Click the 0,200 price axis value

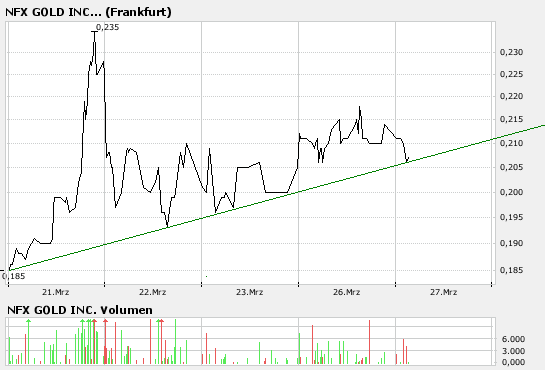511,192
